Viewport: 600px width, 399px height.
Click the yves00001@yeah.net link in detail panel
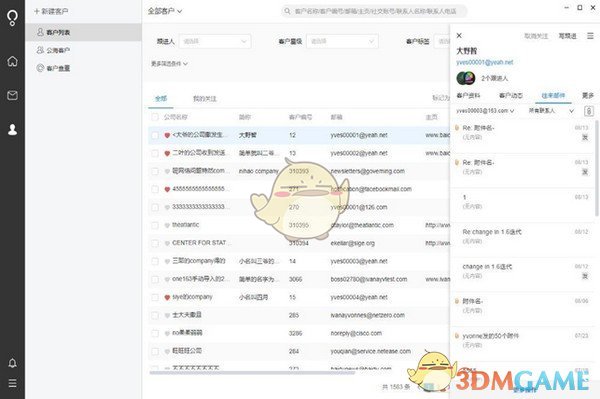pyautogui.click(x=484, y=62)
